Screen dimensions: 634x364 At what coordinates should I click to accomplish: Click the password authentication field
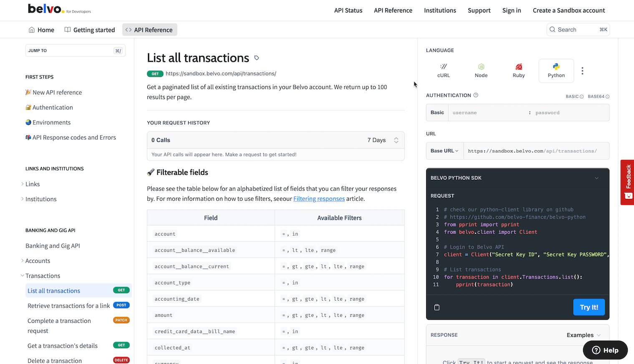(x=570, y=113)
